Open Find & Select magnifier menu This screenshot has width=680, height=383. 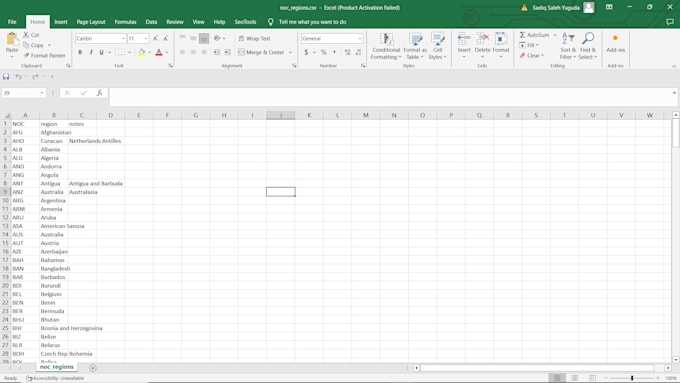pos(588,46)
